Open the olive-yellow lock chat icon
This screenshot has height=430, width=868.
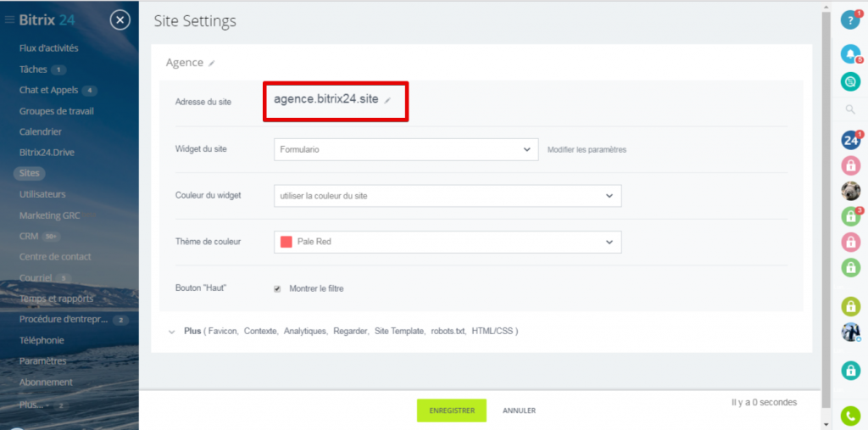850,306
